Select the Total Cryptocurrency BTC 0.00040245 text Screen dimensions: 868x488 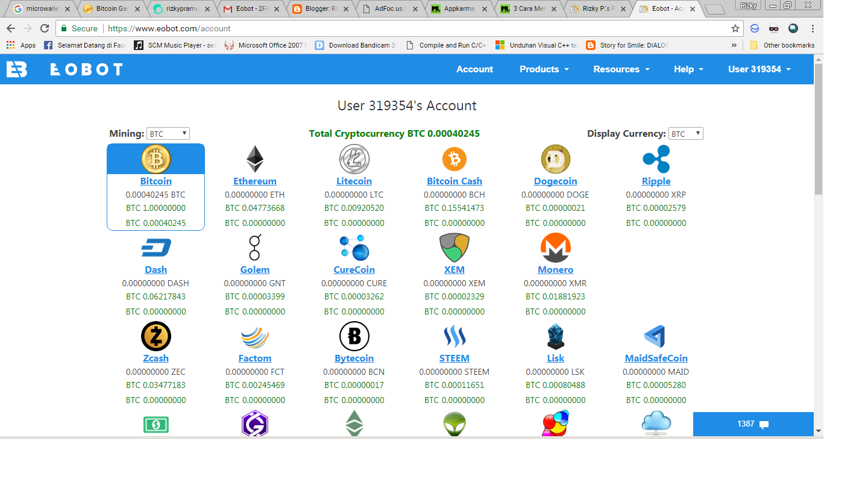coord(395,133)
